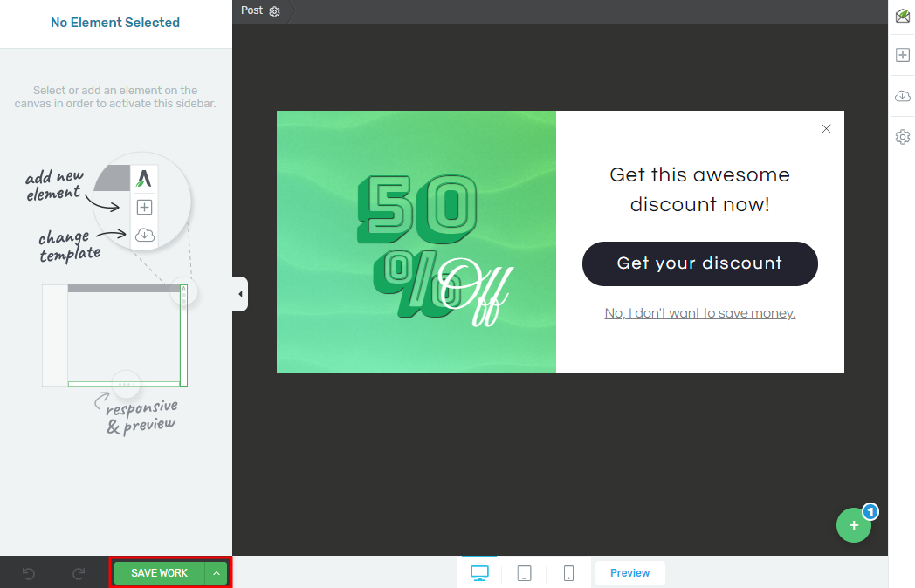The height and width of the screenshot is (588, 915).
Task: Switch to mobile preview mode
Action: point(568,572)
